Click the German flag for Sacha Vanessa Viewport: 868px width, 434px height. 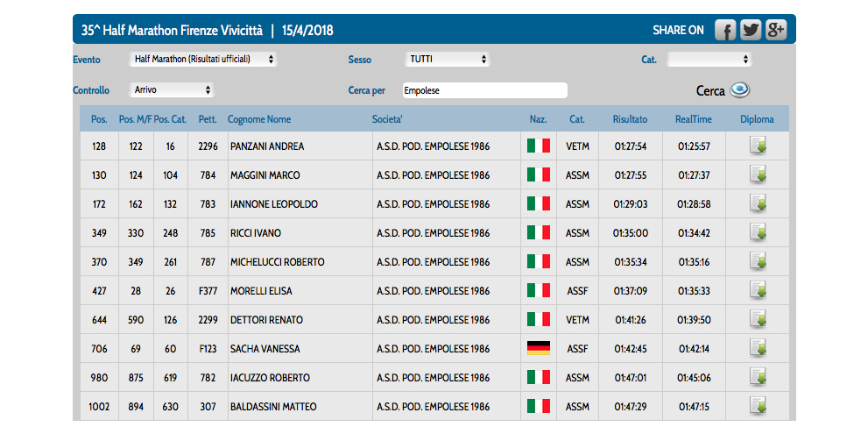(x=538, y=348)
